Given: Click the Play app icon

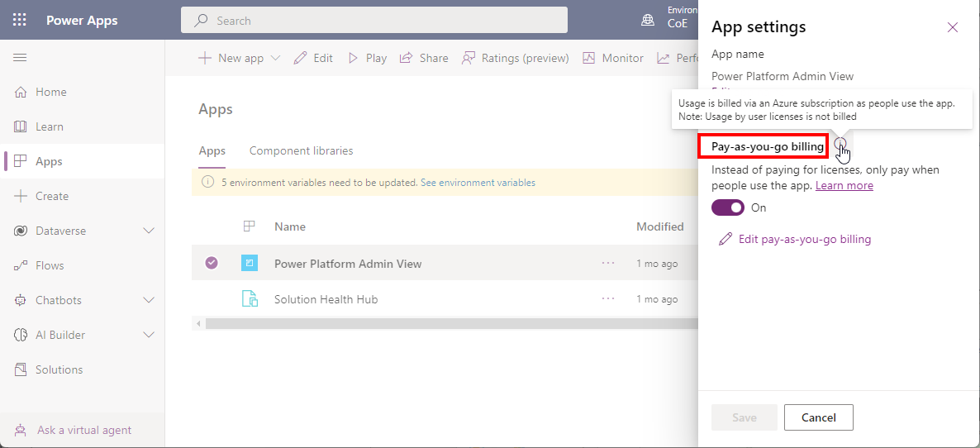Looking at the screenshot, I should (353, 58).
